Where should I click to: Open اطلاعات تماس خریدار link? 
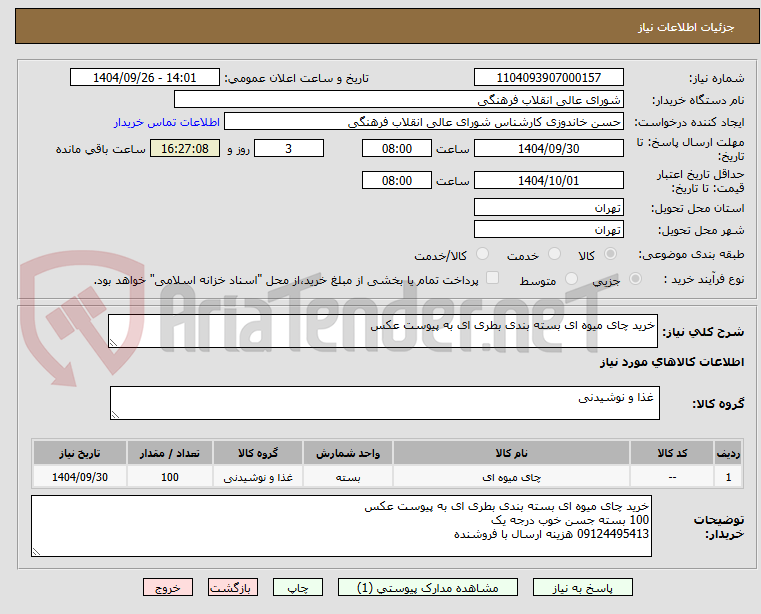[167, 122]
